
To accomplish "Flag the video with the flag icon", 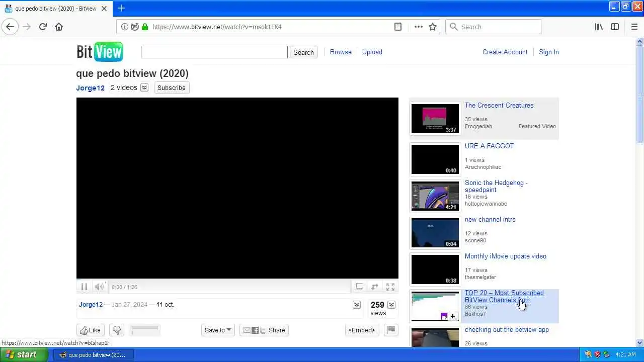I will point(391,330).
